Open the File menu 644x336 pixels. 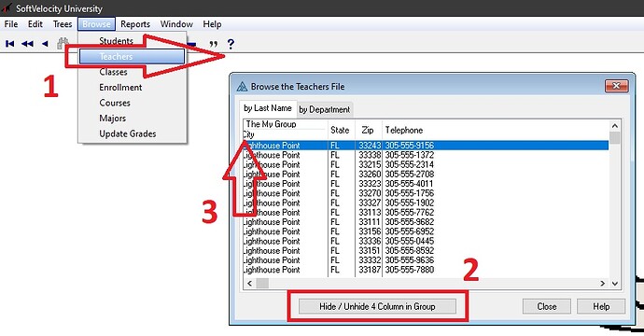[x=11, y=24]
